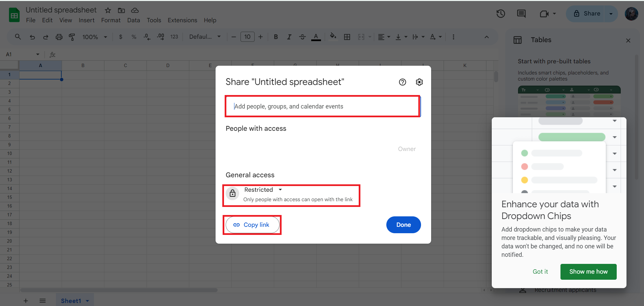
Task: Select the paint format tool
Action: pyautogui.click(x=72, y=37)
